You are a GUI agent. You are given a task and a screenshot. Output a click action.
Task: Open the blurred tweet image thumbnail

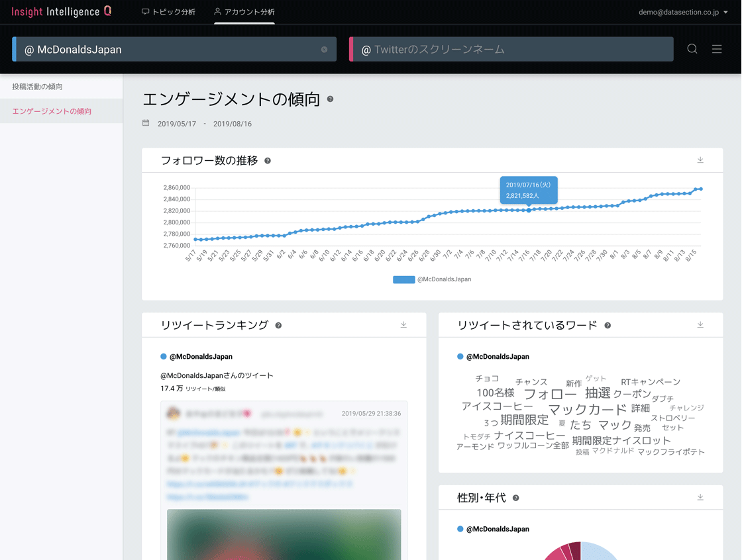coord(284,534)
